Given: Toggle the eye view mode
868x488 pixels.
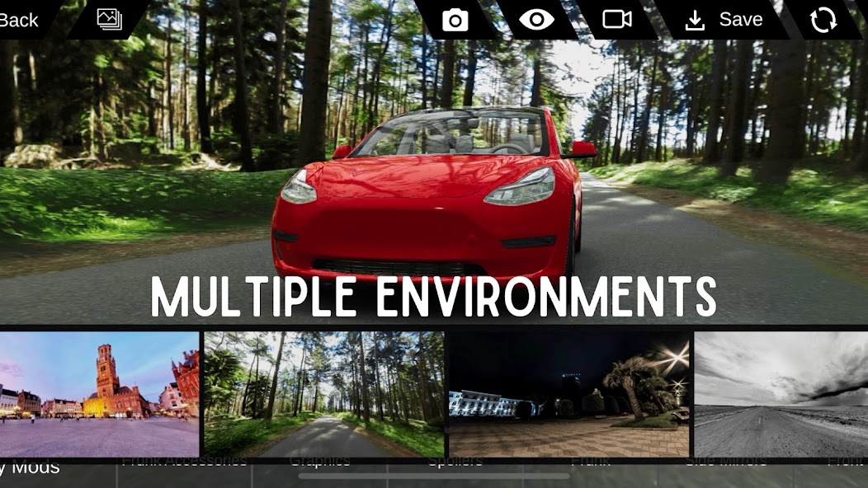Looking at the screenshot, I should click(x=536, y=20).
